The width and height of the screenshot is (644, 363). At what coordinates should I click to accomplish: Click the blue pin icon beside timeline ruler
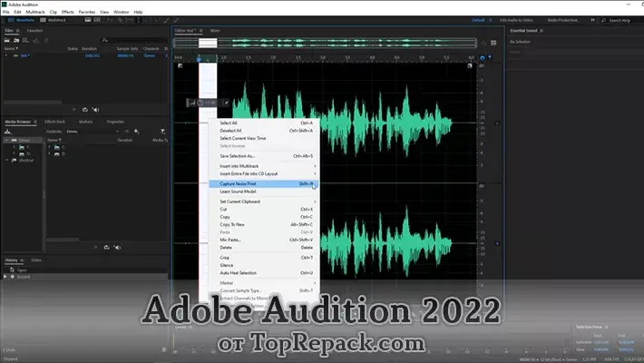490,57
